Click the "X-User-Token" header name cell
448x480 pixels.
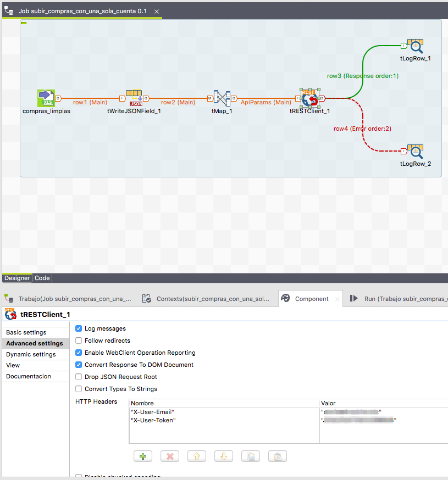tap(224, 420)
